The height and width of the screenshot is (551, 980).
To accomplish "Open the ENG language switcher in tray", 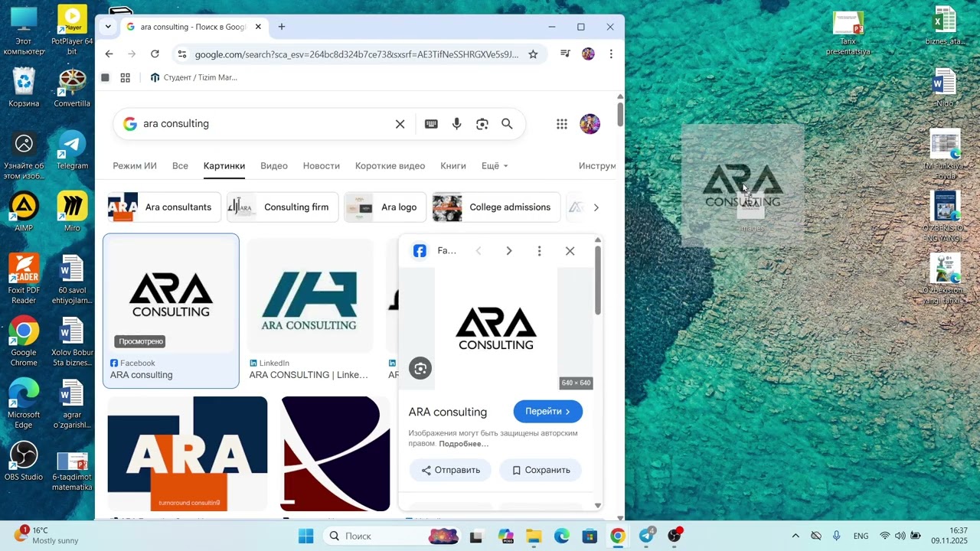I will (x=861, y=536).
